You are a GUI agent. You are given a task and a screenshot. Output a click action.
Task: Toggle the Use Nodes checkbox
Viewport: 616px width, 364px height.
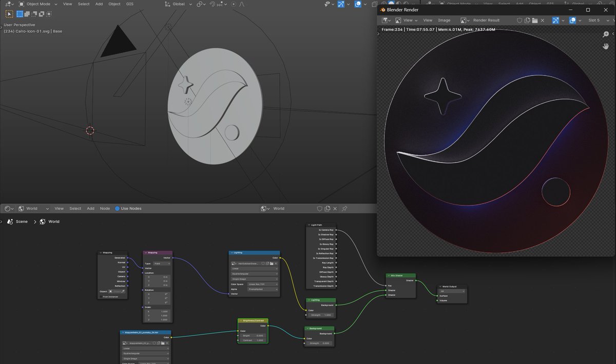[118, 209]
